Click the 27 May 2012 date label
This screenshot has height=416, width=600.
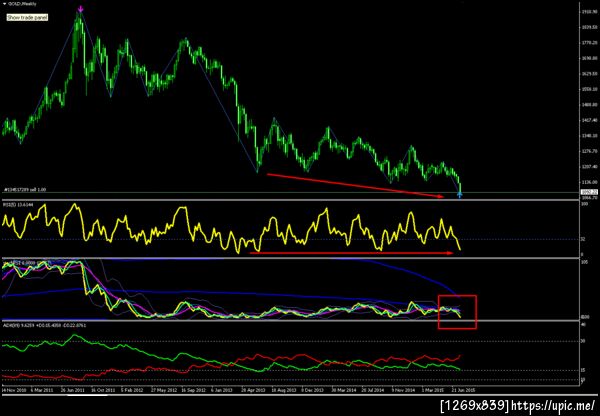(163, 390)
